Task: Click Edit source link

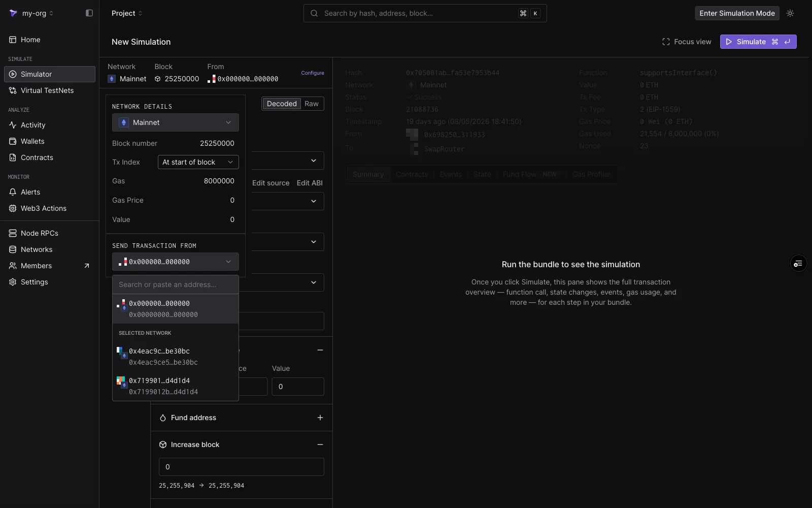Action: tap(271, 183)
